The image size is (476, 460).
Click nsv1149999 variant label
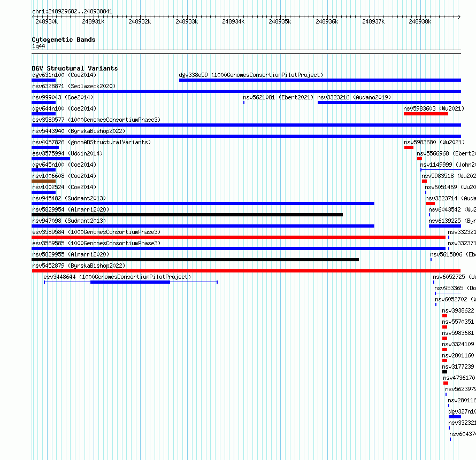point(448,165)
